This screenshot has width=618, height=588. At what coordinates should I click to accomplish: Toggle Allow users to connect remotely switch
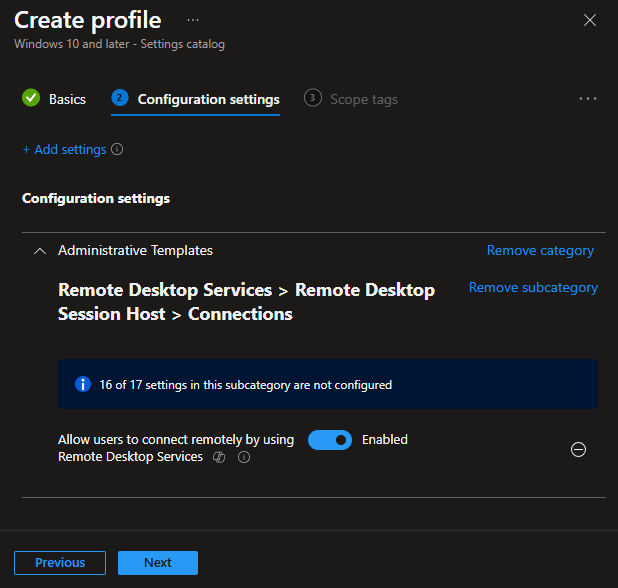pyautogui.click(x=330, y=440)
